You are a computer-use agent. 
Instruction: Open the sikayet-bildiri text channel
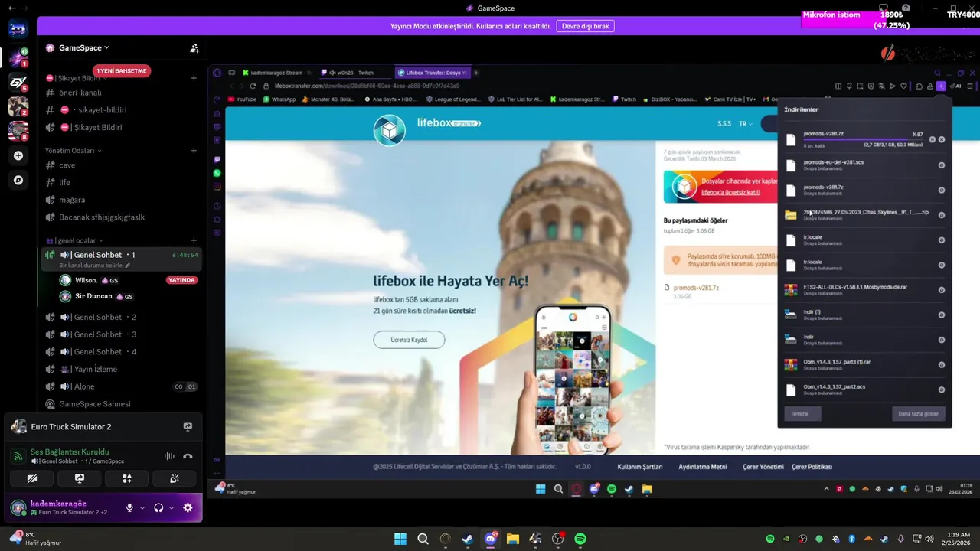coord(121,110)
